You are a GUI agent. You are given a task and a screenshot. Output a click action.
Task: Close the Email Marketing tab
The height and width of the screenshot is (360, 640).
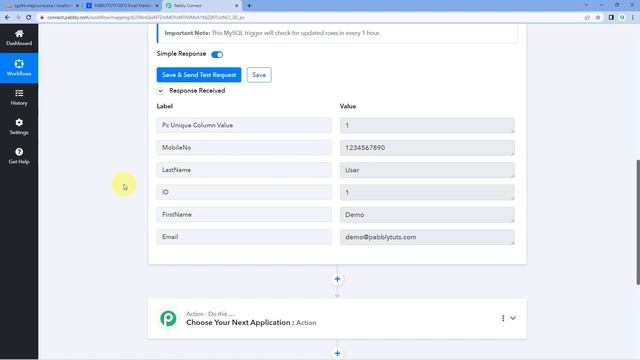point(157,6)
